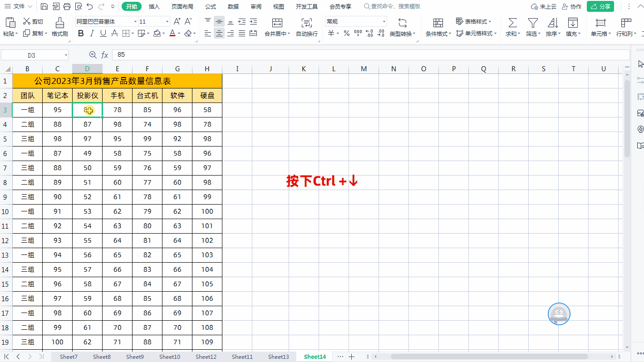This screenshot has width=644, height=362.
Task: Toggle the distributed alignment button
Action: click(253, 33)
